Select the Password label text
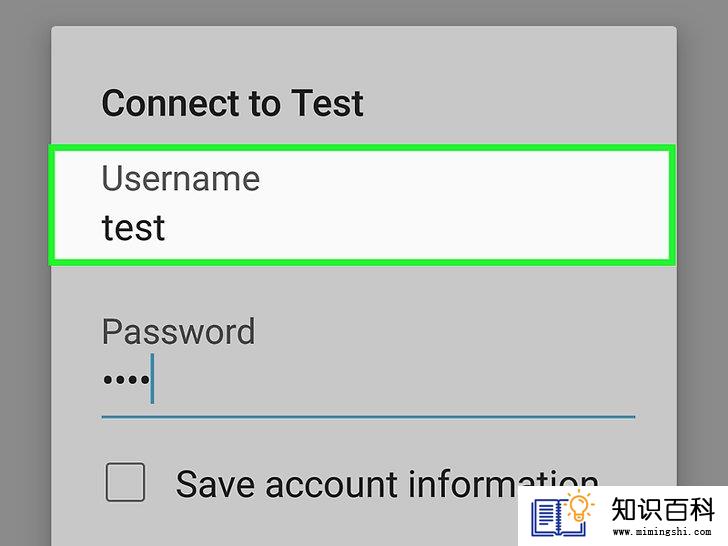The image size is (728, 546). pyautogui.click(x=178, y=331)
